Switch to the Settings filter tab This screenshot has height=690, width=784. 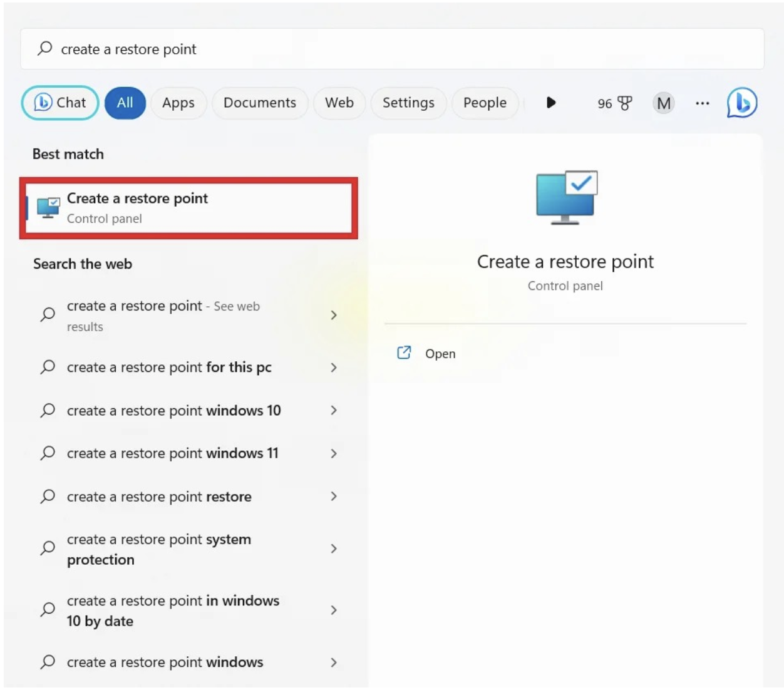[x=408, y=103]
